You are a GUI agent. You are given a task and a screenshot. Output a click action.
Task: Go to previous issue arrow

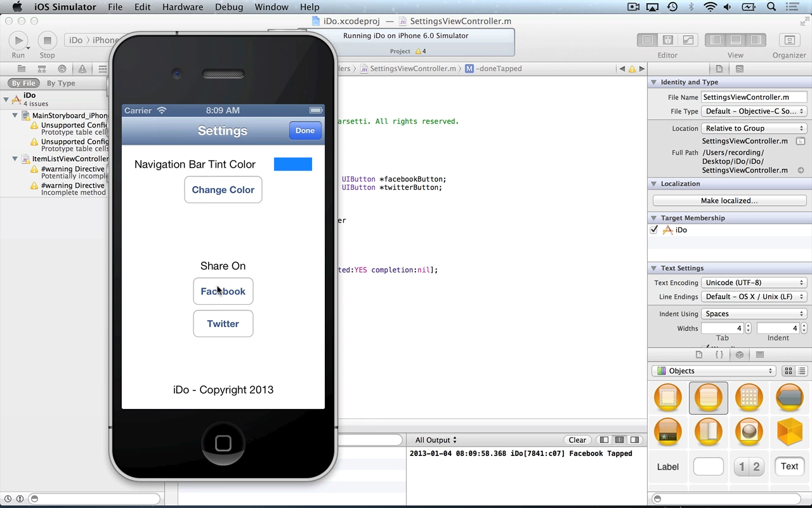click(x=622, y=69)
